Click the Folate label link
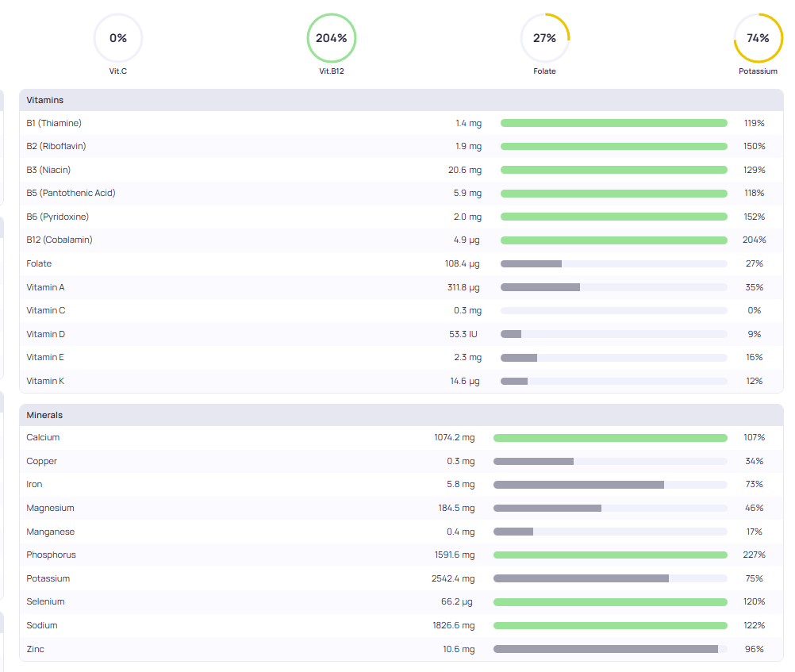Image resolution: width=795 pixels, height=672 pixels. [38, 263]
